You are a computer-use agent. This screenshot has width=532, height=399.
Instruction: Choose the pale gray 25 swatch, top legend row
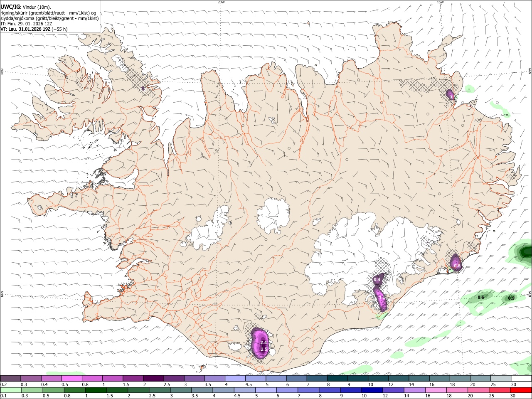pos(501,378)
